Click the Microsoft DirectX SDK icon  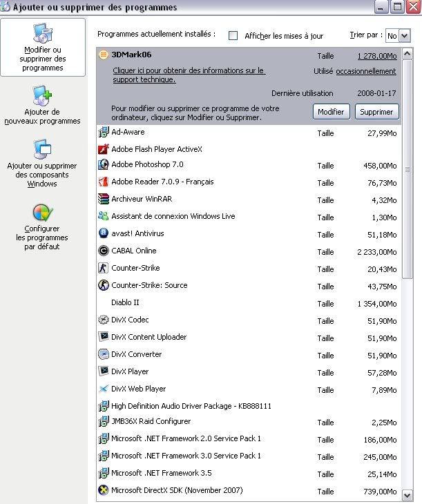click(104, 490)
